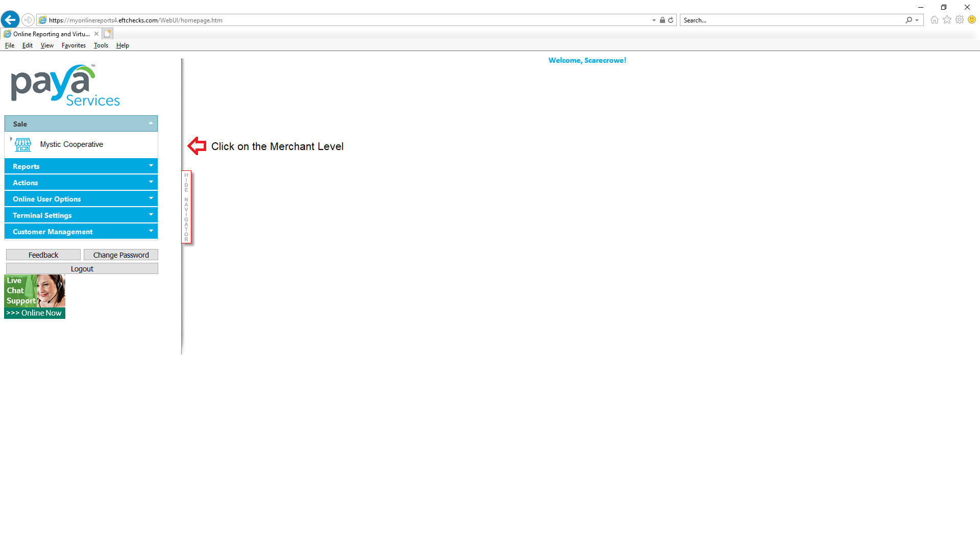Click the search magnifier icon

point(909,20)
